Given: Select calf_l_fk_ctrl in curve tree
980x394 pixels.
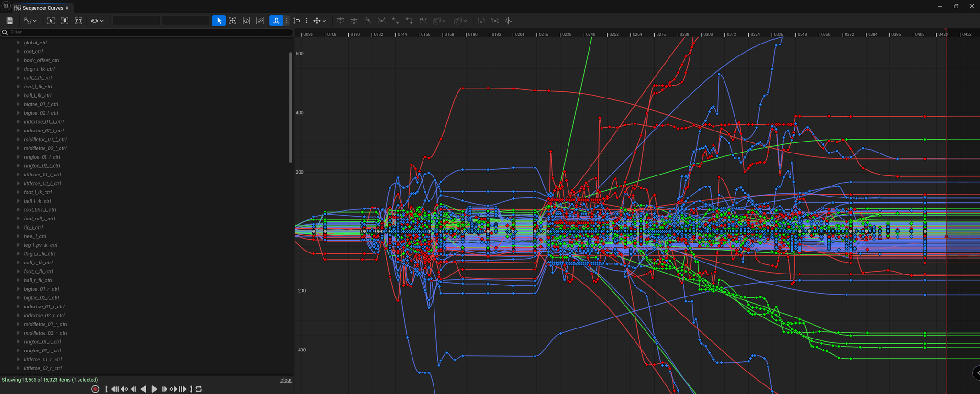Looking at the screenshot, I should point(38,78).
